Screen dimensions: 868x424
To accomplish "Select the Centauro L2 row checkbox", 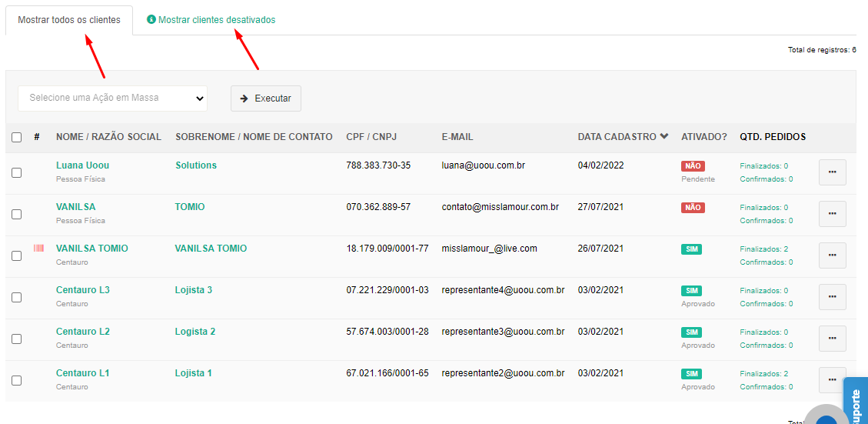I will click(x=17, y=339).
